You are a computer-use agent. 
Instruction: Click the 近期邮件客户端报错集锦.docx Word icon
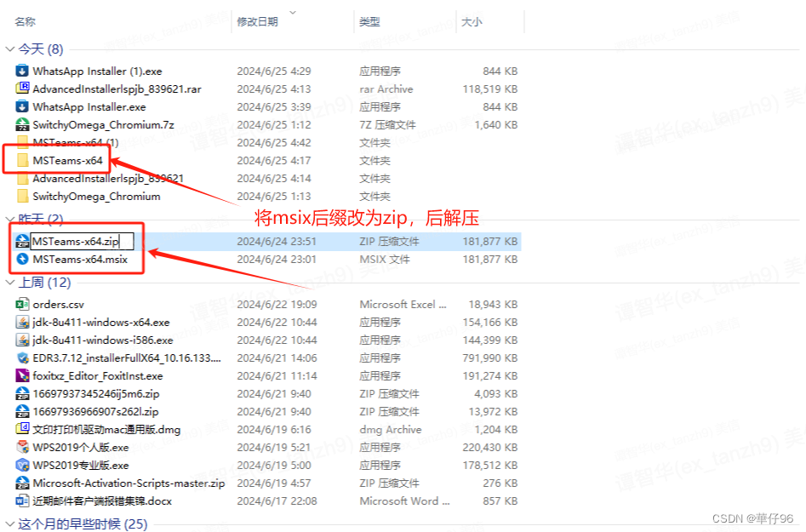22,501
